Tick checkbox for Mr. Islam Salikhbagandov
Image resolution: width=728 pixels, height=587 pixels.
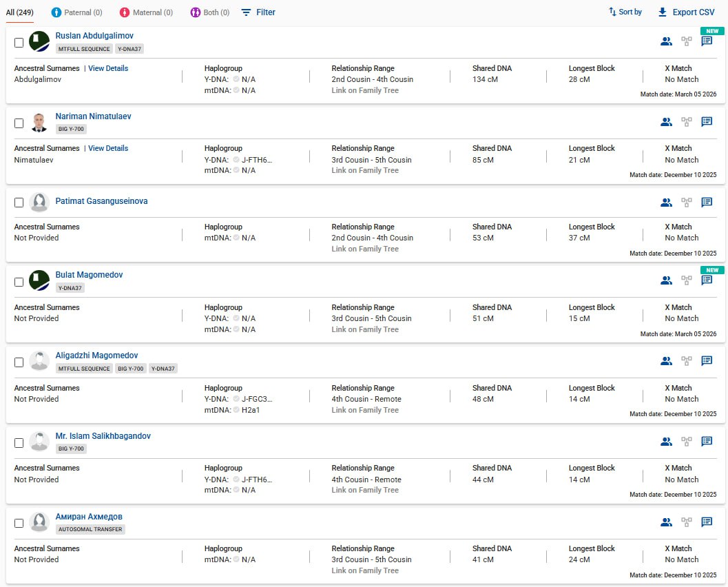(x=19, y=443)
